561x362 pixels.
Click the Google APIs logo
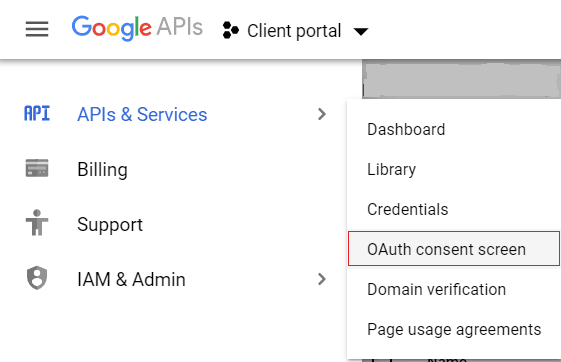pos(137,28)
